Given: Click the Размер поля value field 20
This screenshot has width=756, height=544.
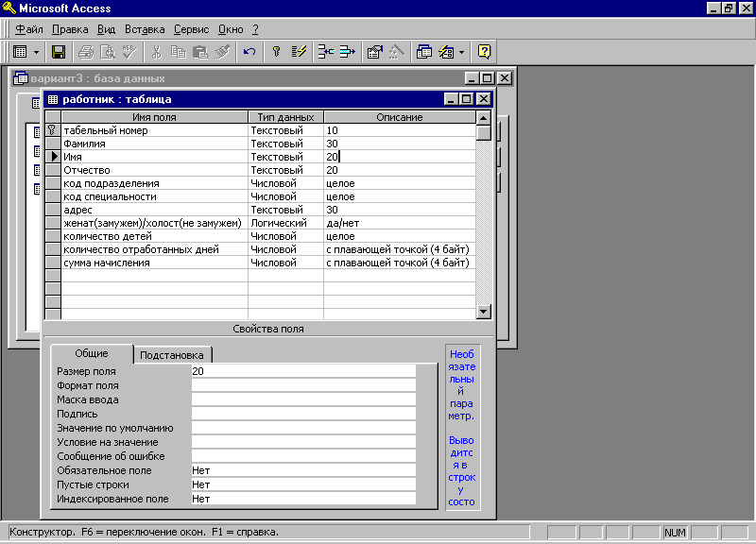Looking at the screenshot, I should (303, 371).
